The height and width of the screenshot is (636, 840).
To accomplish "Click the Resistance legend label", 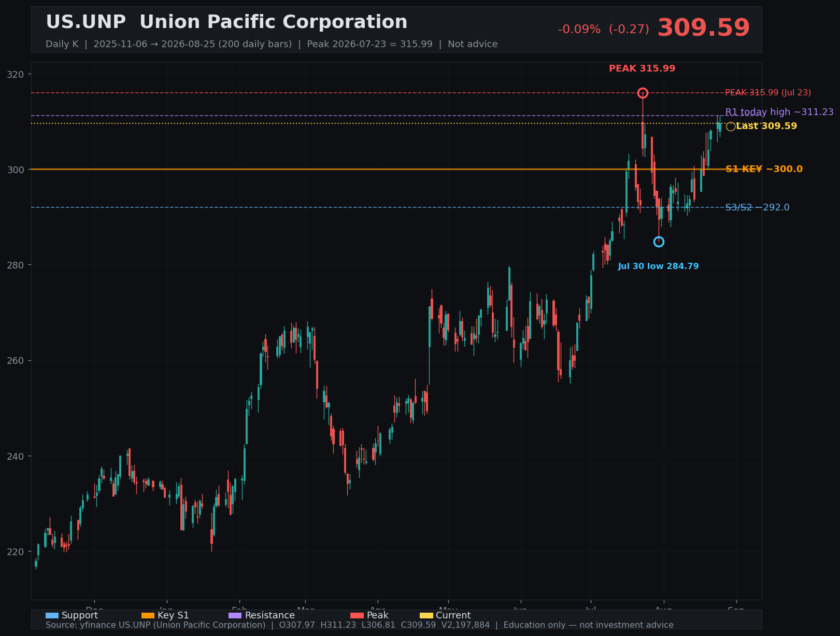I will click(x=269, y=615).
